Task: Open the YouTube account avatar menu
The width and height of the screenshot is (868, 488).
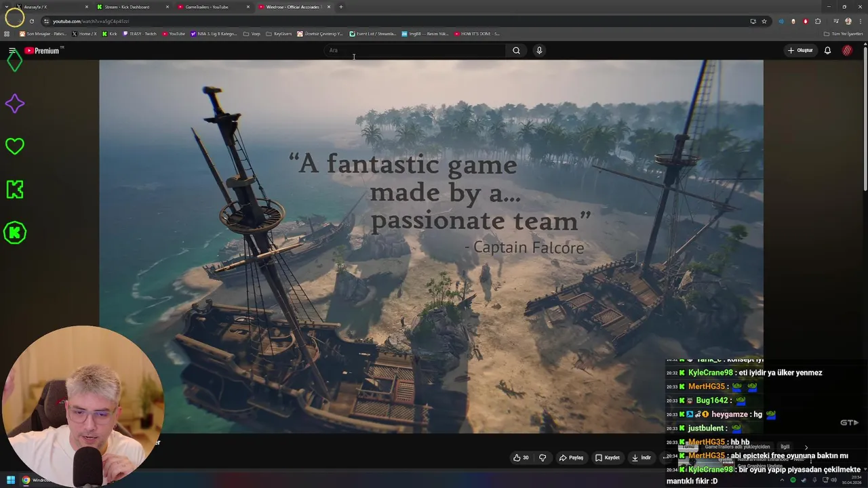Action: [847, 50]
